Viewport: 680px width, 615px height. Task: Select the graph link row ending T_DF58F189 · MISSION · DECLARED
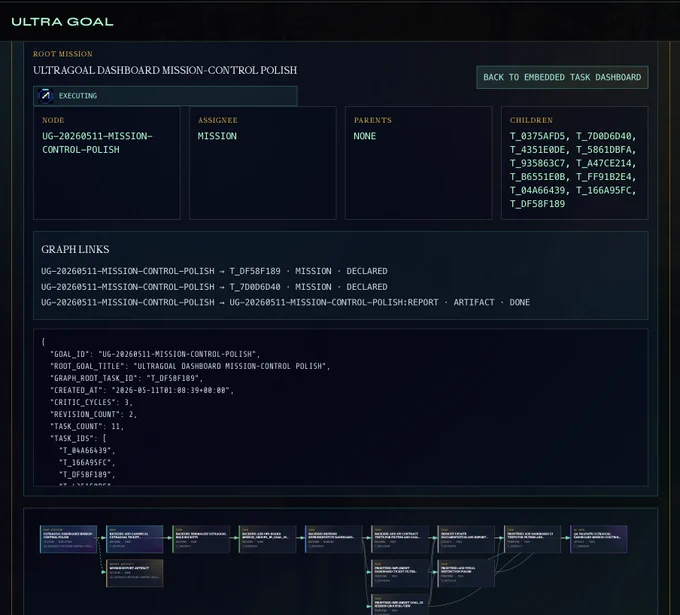(214, 271)
